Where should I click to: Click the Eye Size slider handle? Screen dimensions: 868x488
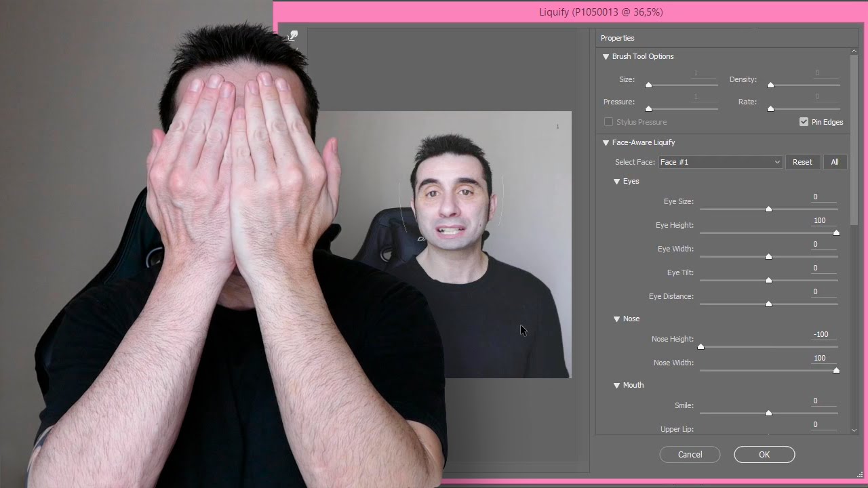768,209
